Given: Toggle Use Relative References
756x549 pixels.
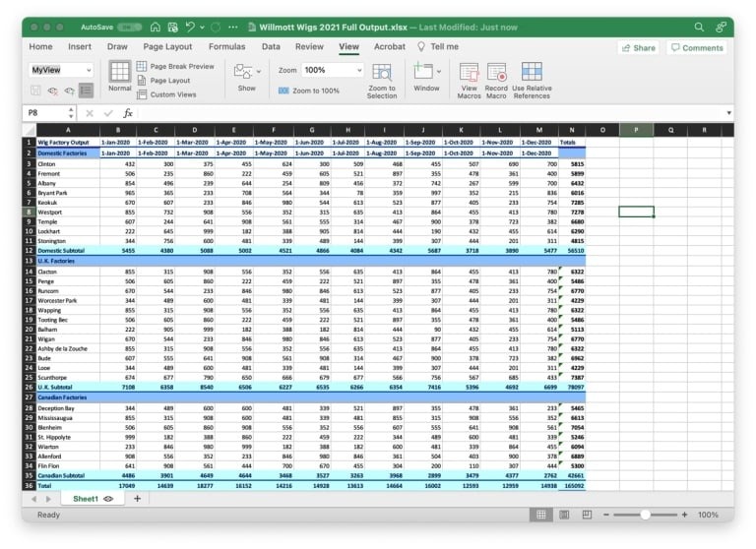Looking at the screenshot, I should tap(532, 79).
